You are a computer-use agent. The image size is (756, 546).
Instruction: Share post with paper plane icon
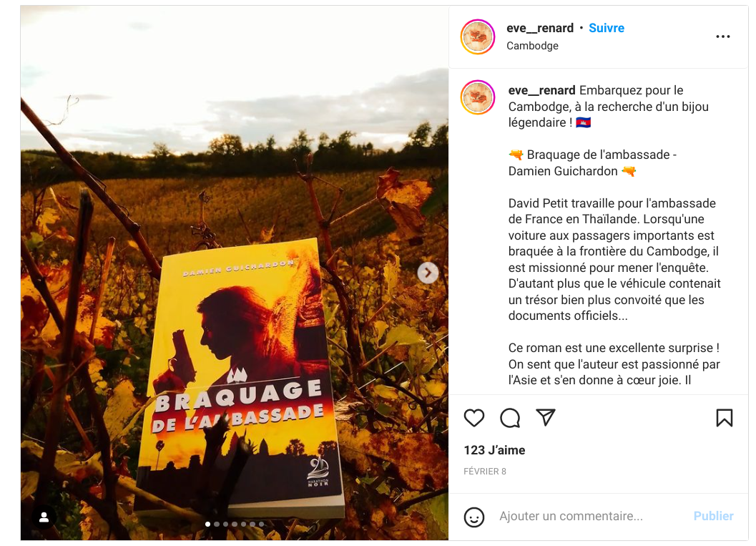coord(546,417)
